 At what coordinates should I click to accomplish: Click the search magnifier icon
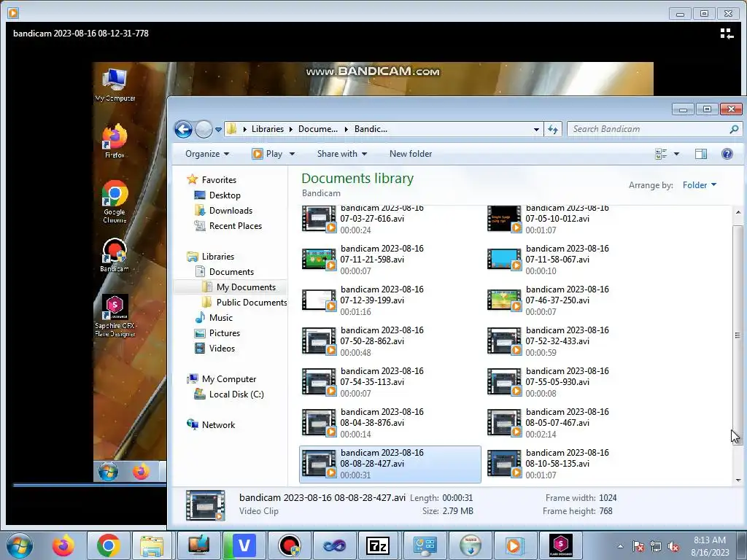[x=734, y=129]
